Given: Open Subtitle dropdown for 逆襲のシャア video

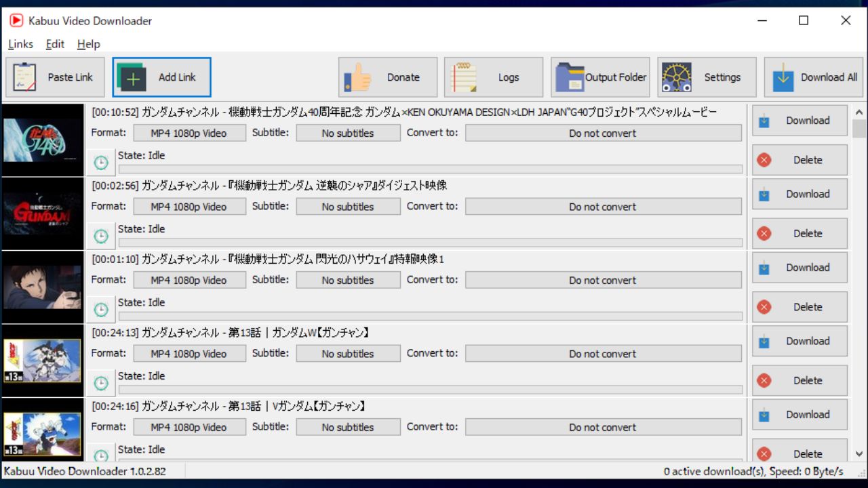Looking at the screenshot, I should [348, 207].
